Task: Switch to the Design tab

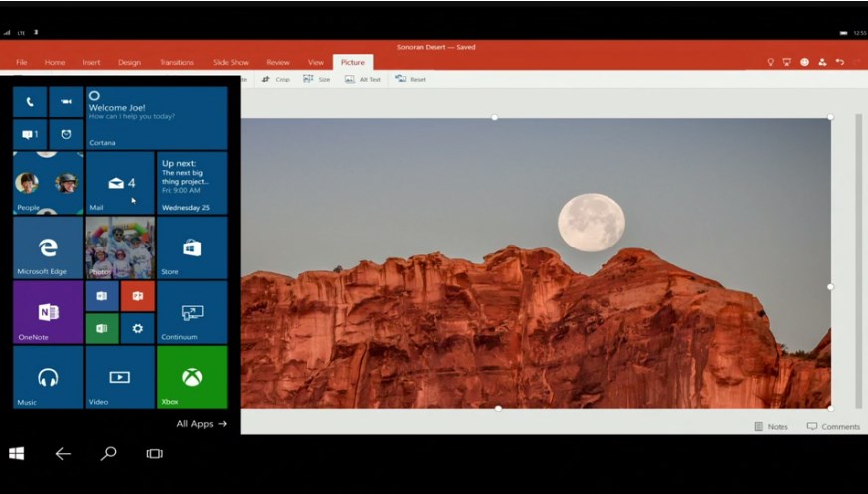Action: 129,62
